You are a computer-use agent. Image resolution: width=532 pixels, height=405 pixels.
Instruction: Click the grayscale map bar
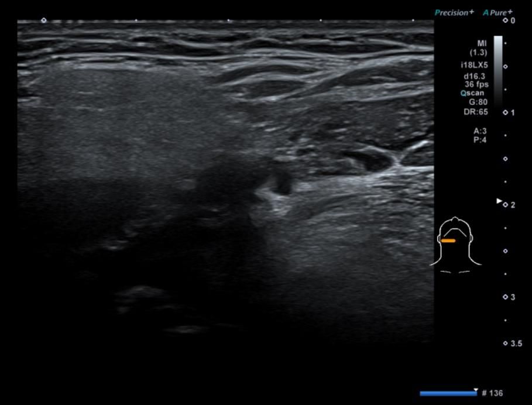pos(498,71)
